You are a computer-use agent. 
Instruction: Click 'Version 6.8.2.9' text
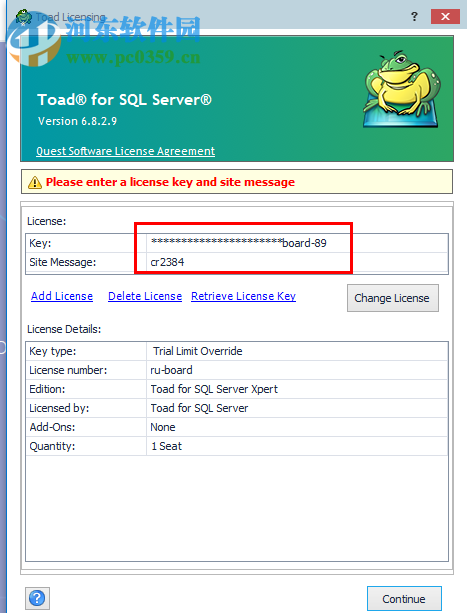pyautogui.click(x=77, y=121)
